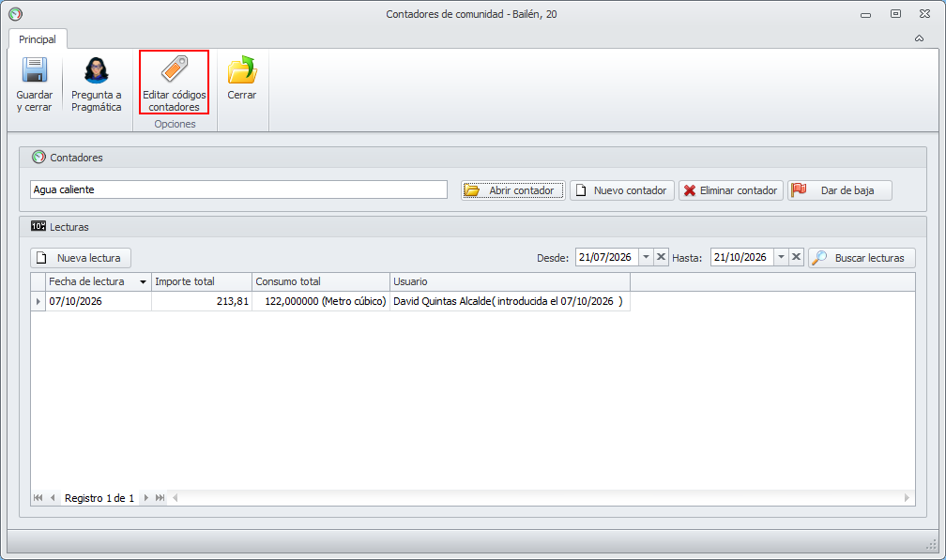The image size is (946, 560).
Task: Click the Cerrar folder icon
Action: [x=242, y=70]
